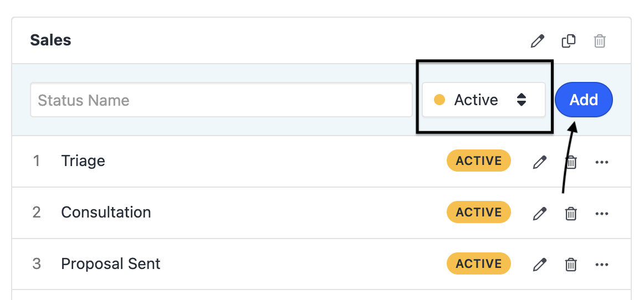
Task: Open more options for Consultation
Action: pos(602,213)
